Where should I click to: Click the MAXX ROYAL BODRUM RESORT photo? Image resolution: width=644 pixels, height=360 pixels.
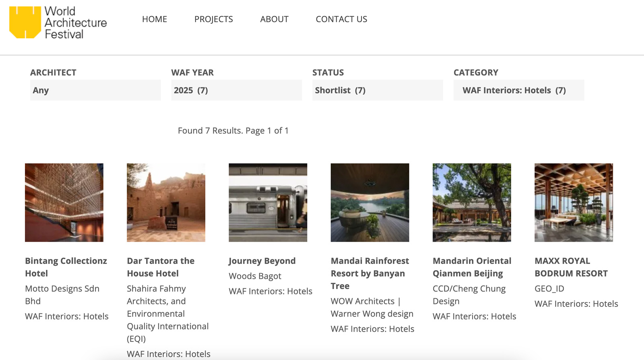pyautogui.click(x=574, y=203)
